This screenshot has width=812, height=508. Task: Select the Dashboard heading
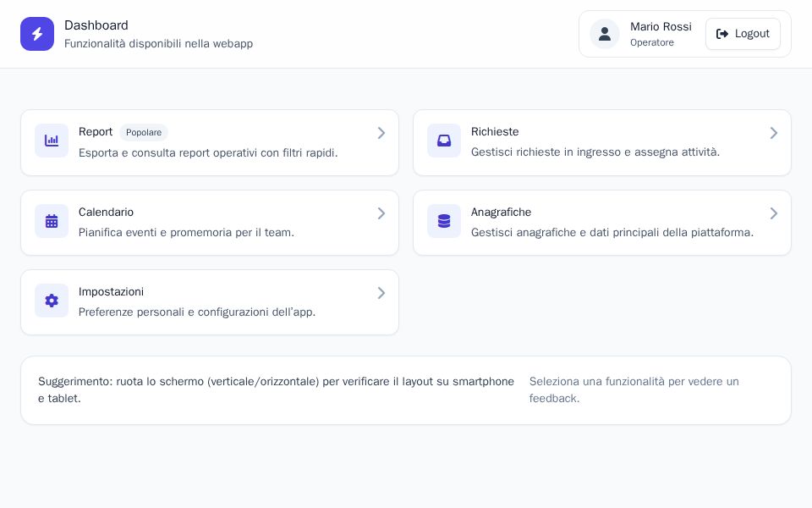[96, 25]
